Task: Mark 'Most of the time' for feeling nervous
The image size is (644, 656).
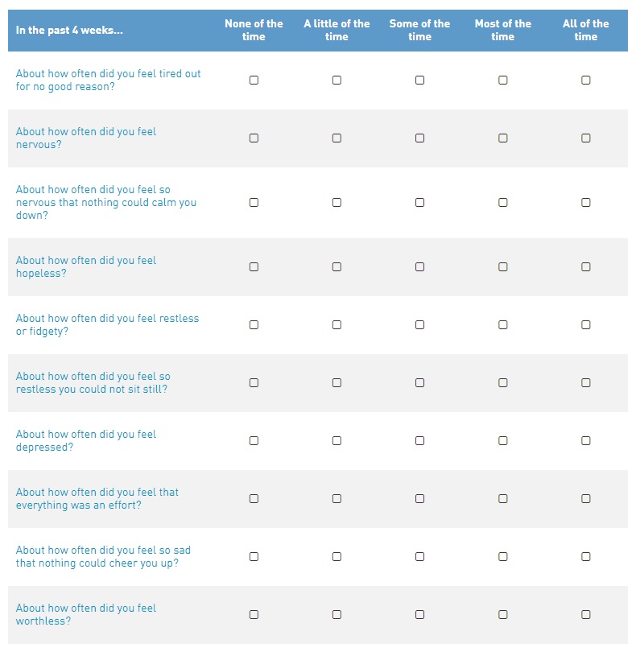Action: [x=503, y=138]
